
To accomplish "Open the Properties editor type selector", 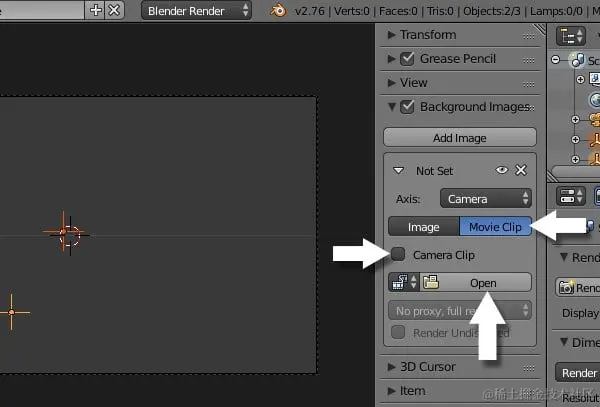I will pos(571,196).
